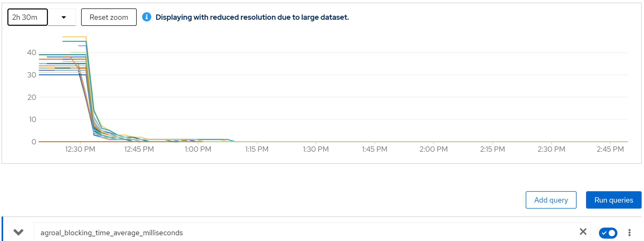Click the Add query button
This screenshot has width=644, height=241.
[551, 200]
